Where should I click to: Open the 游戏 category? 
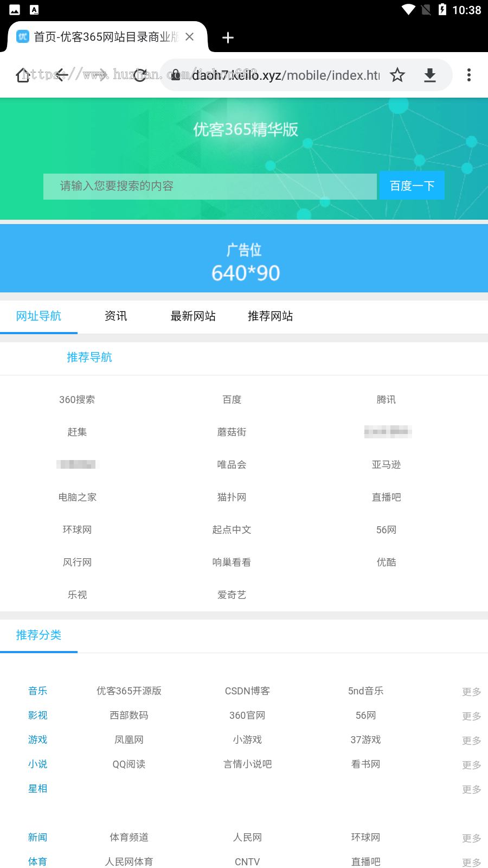[x=38, y=740]
